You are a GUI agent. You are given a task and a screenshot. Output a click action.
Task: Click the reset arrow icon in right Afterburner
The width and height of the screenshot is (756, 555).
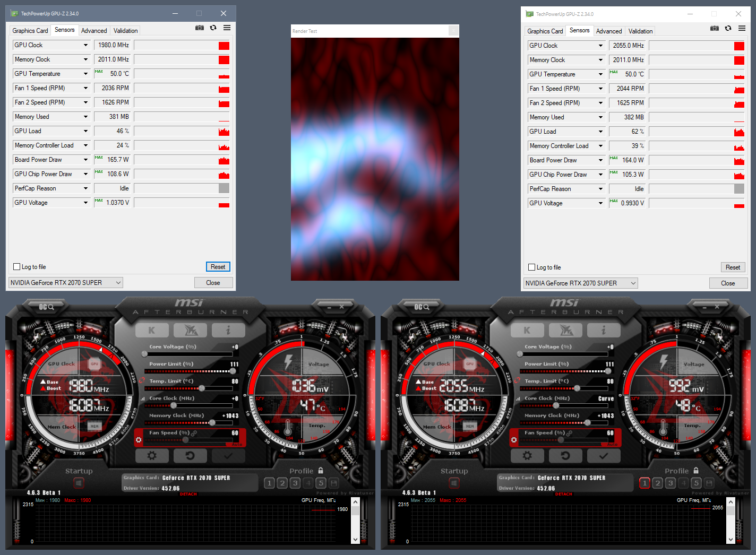pyautogui.click(x=565, y=455)
